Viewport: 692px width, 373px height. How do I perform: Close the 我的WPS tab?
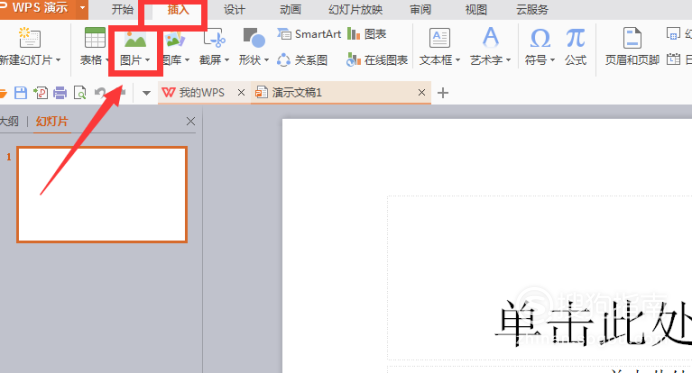(x=241, y=92)
